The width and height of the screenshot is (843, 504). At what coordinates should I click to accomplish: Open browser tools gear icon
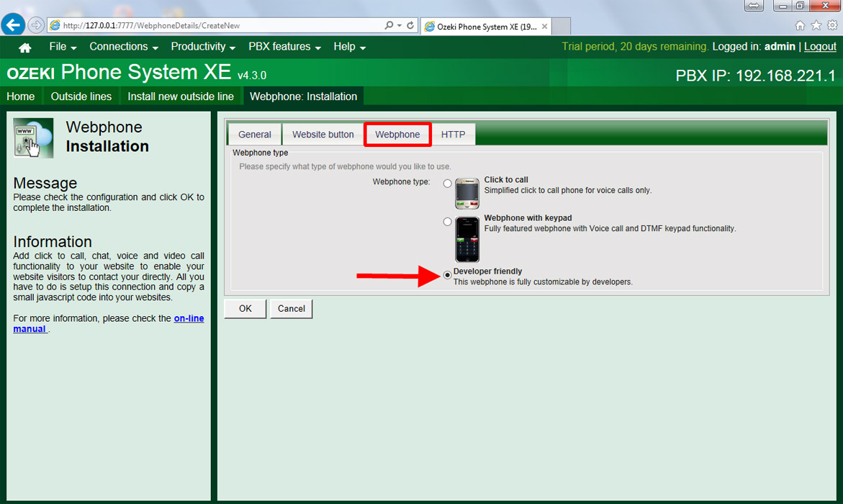click(x=831, y=25)
